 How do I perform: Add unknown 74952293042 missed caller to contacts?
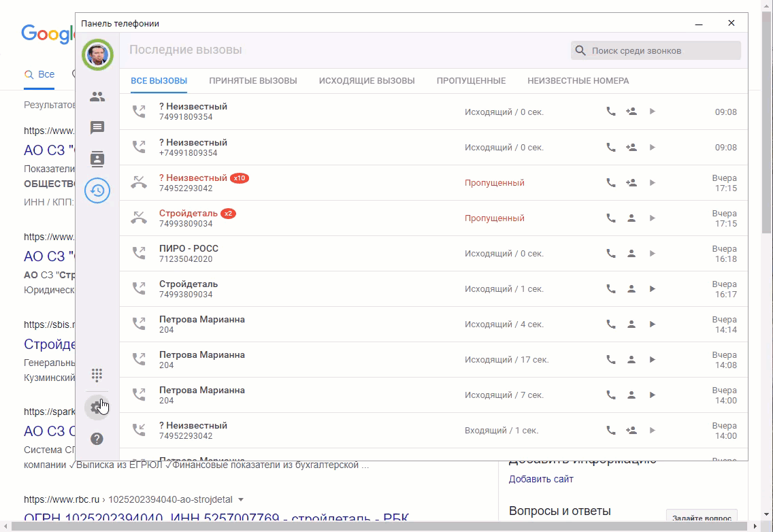click(631, 183)
